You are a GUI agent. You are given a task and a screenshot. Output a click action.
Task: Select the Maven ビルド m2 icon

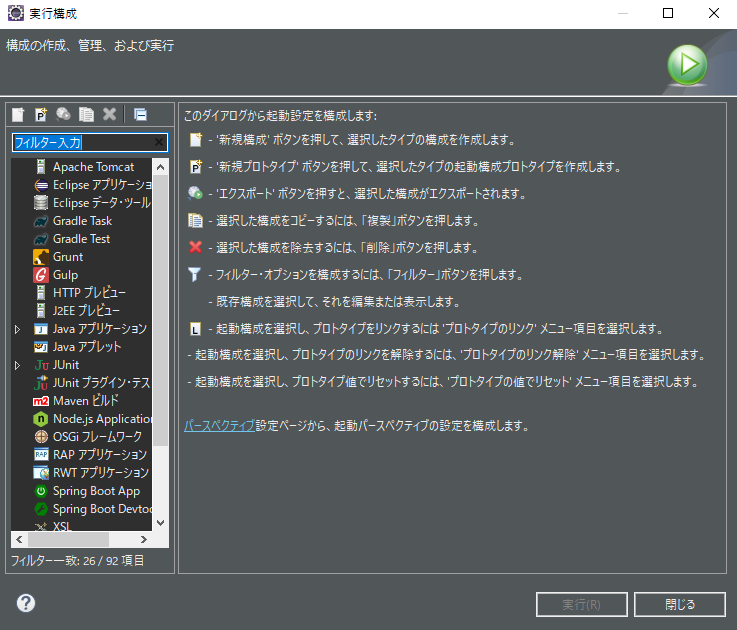41,401
